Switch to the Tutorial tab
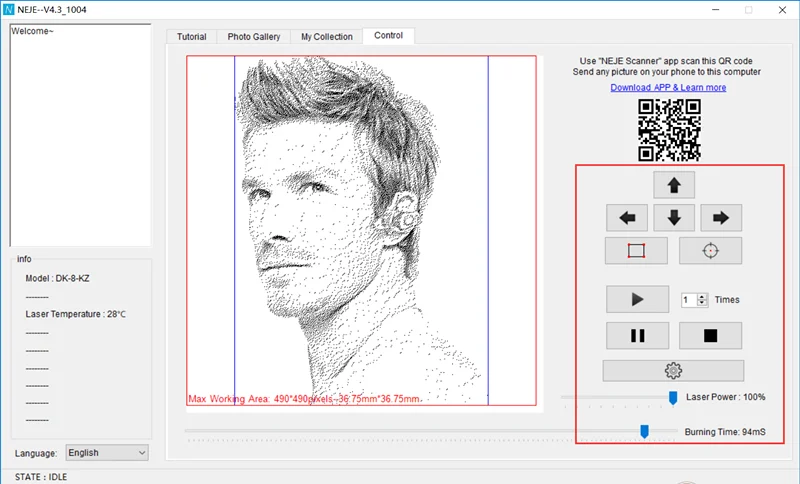Screen dimensions: 800x484 [191, 37]
